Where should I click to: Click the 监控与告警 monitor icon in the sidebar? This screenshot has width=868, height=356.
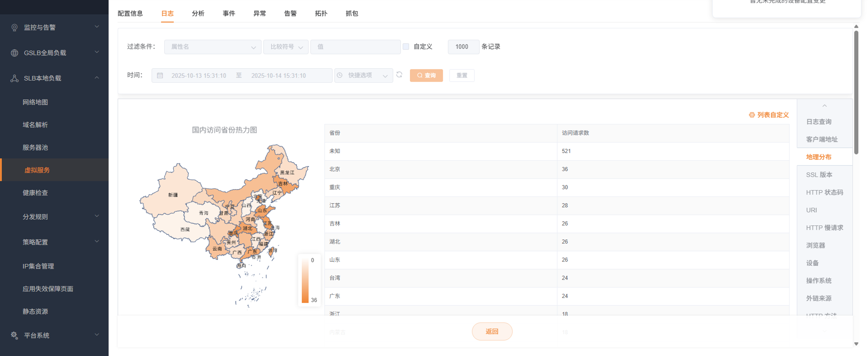pos(14,27)
